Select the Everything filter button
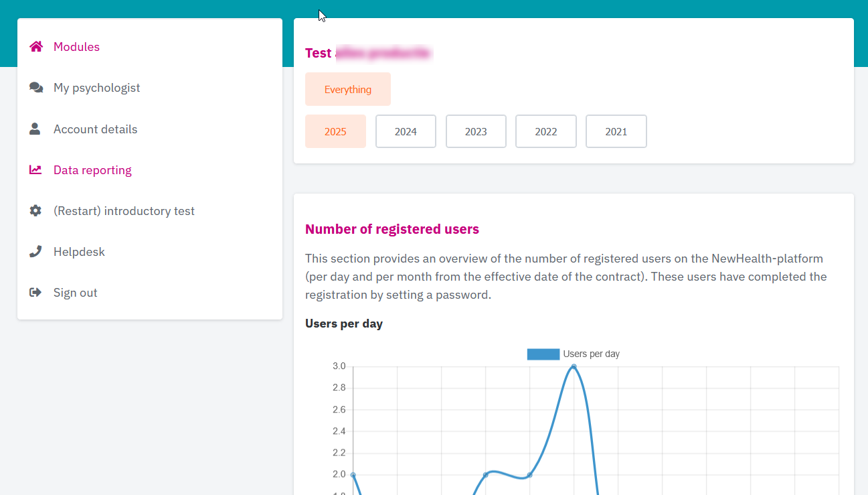Viewport: 868px width, 495px height. pyautogui.click(x=348, y=89)
